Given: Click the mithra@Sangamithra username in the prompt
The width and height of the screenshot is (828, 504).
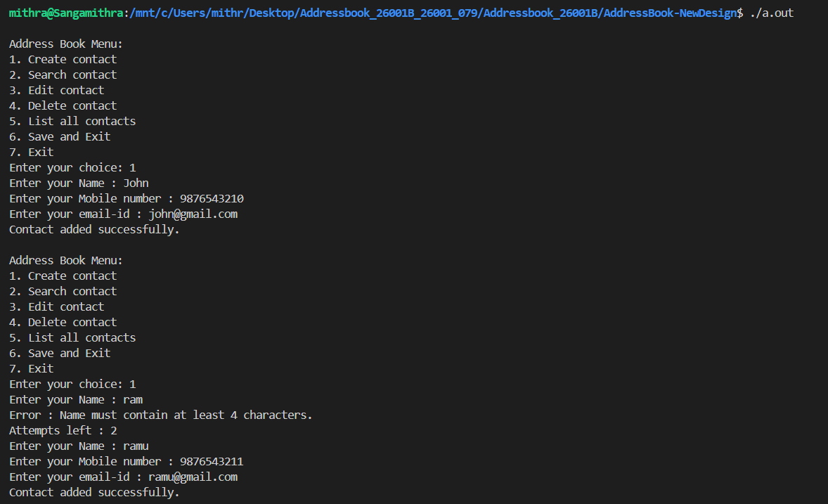Looking at the screenshot, I should (x=66, y=13).
